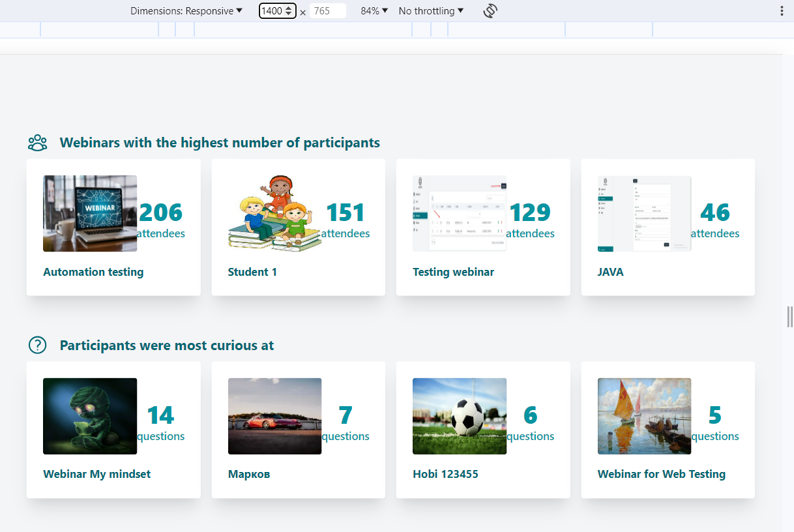Click the JAVA webinar thumbnail image
Image resolution: width=794 pixels, height=532 pixels.
click(644, 213)
